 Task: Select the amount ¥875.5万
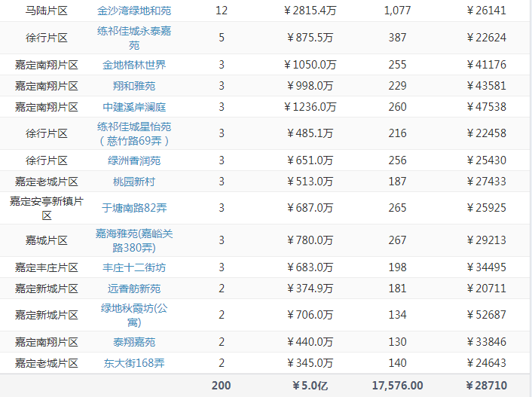coord(310,38)
